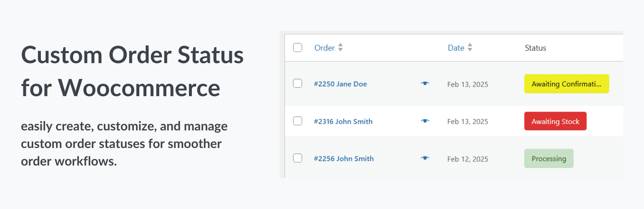Screen dimensions: 644x209
Task: Click the yellow Awaiting Confirmation status badge
Action: tap(566, 84)
